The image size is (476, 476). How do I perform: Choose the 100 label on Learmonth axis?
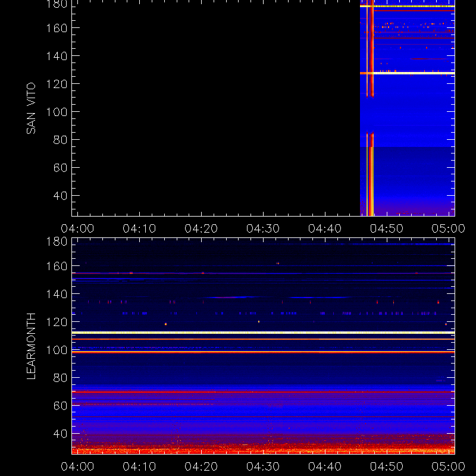point(57,350)
